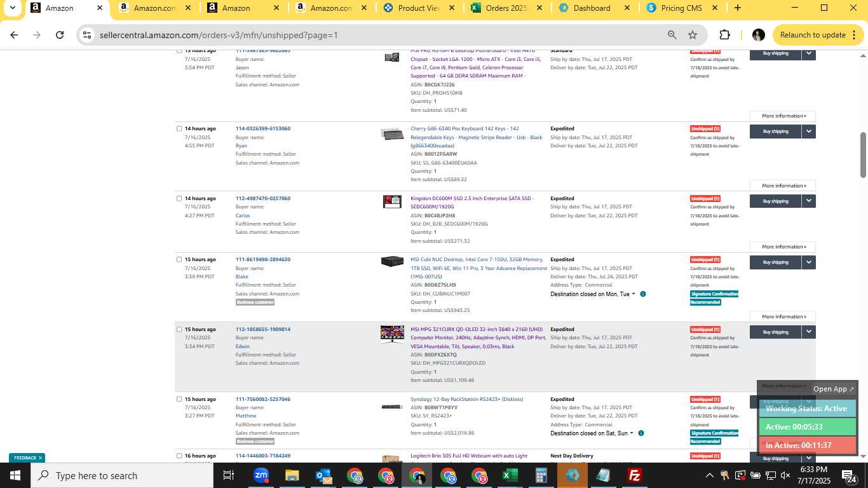The height and width of the screenshot is (488, 868).
Task: Open Task View on the taskbar
Action: 229,475
